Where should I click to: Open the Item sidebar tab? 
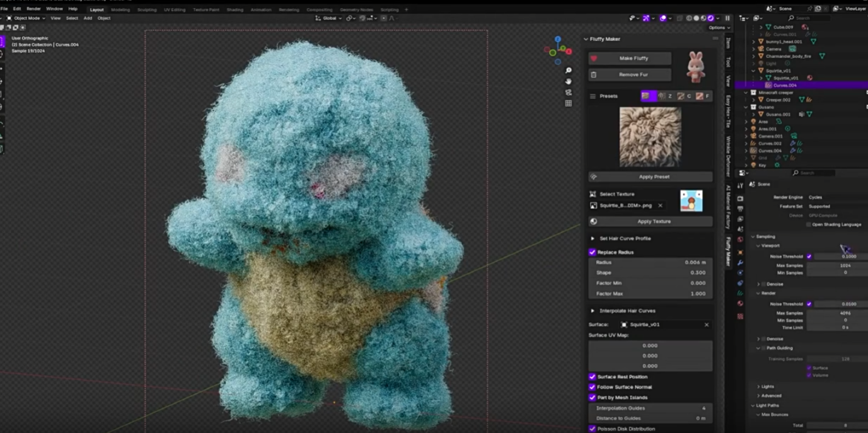tap(728, 43)
